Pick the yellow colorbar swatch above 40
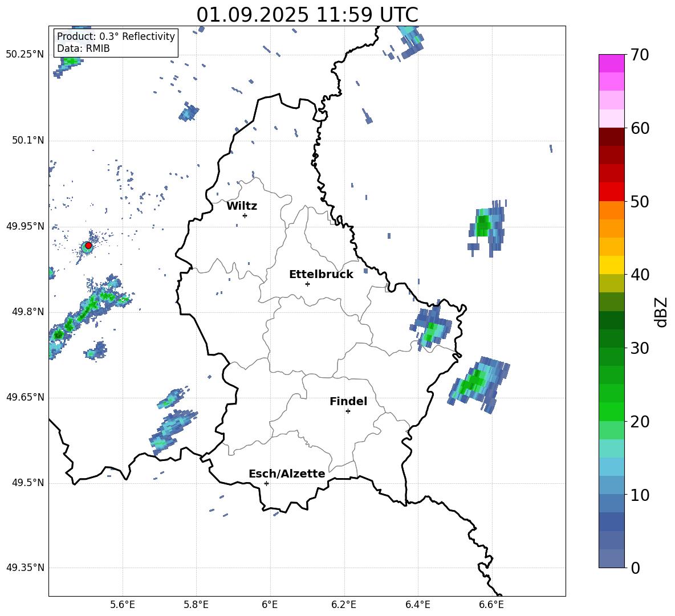 click(x=611, y=265)
